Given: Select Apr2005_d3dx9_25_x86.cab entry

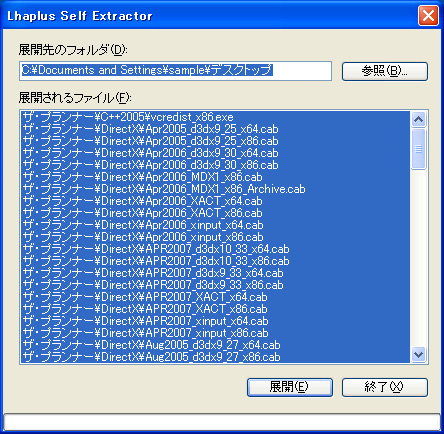Looking at the screenshot, I should click(216, 141).
